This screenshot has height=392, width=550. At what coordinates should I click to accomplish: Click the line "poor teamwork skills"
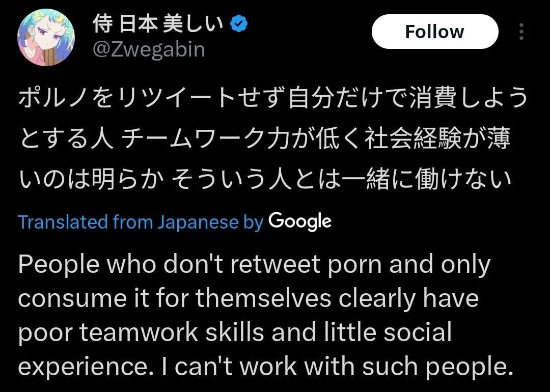pos(235,332)
